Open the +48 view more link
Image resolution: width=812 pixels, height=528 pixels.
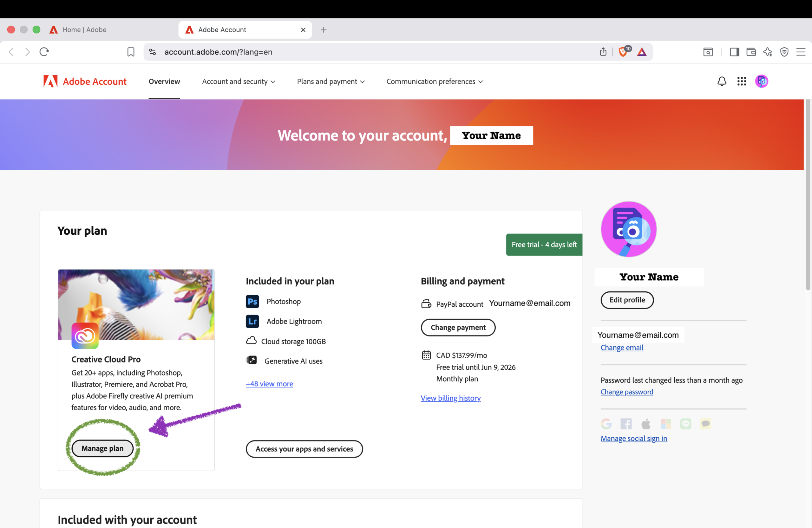[269, 384]
